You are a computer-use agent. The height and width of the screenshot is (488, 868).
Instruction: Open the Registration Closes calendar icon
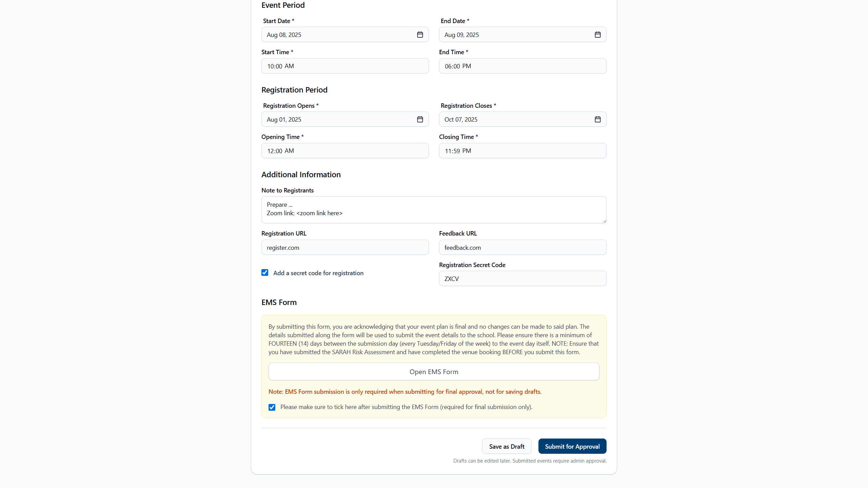(597, 119)
